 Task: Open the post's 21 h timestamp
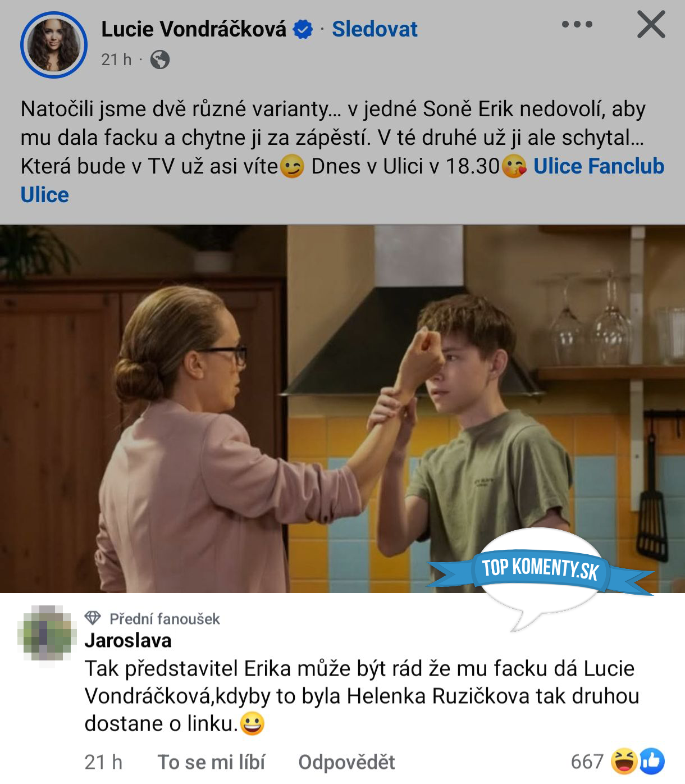click(116, 60)
